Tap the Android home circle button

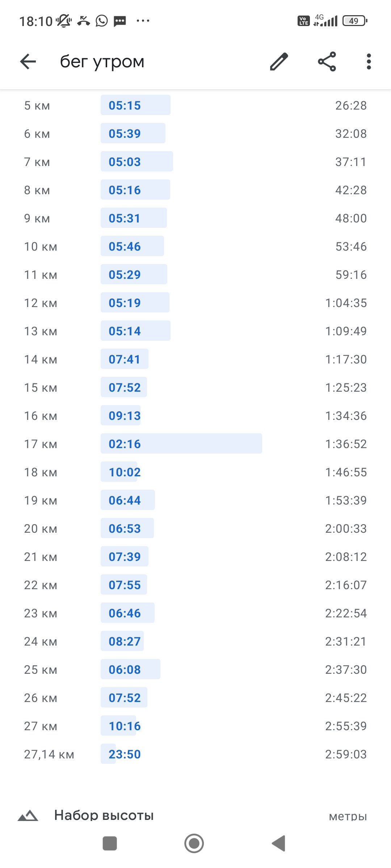pyautogui.click(x=194, y=843)
